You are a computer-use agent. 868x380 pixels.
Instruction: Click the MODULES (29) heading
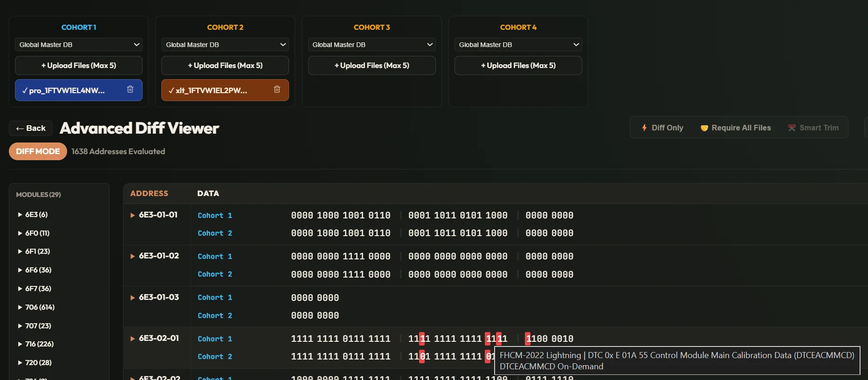pos(38,195)
